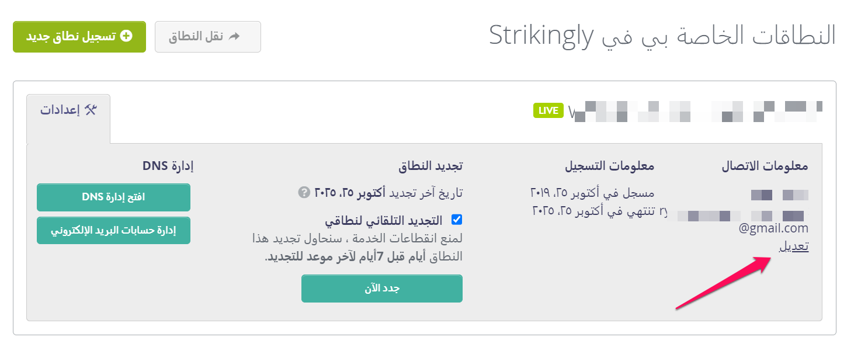Click the page title mentioning Strikingly
868x344 pixels.
click(x=662, y=36)
